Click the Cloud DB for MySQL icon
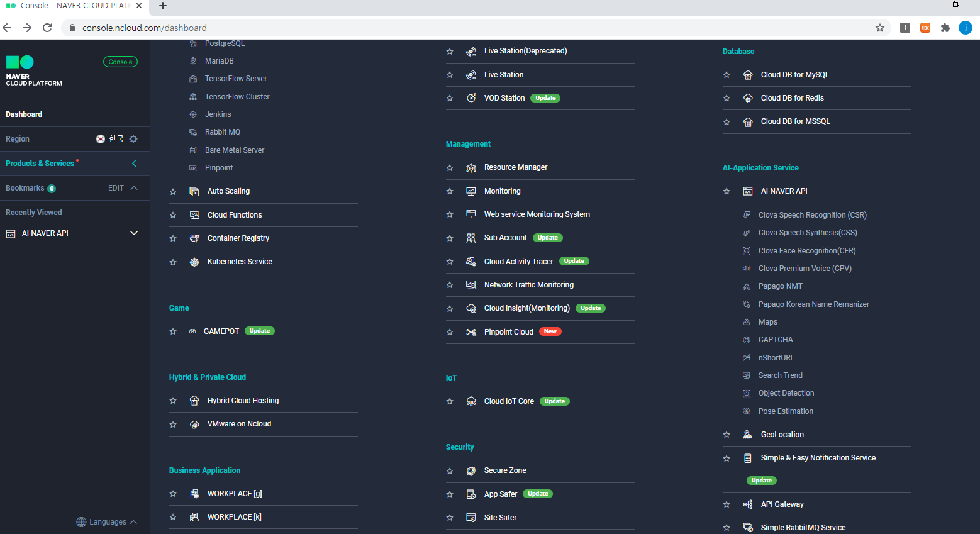 (x=748, y=75)
